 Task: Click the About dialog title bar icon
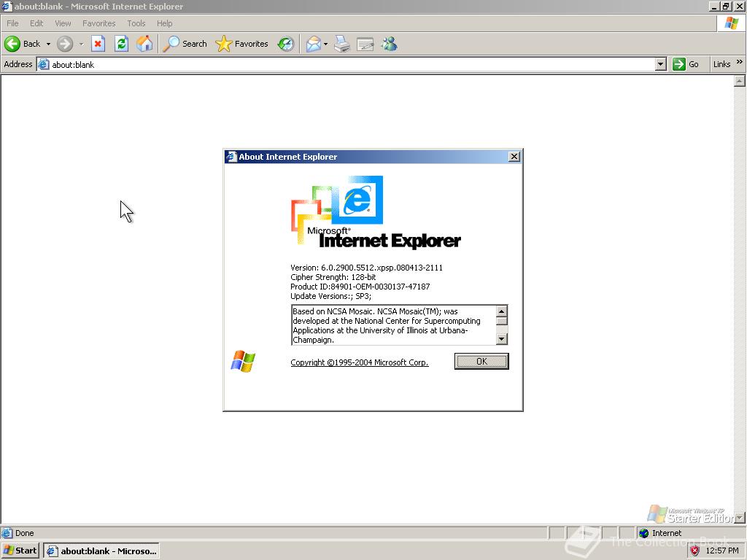[x=231, y=157]
